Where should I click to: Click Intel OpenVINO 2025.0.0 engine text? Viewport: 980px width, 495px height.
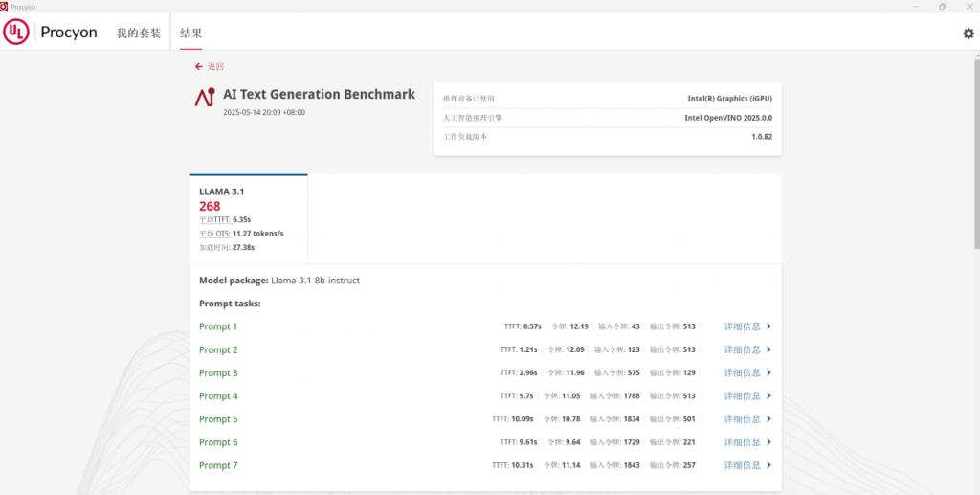point(728,118)
